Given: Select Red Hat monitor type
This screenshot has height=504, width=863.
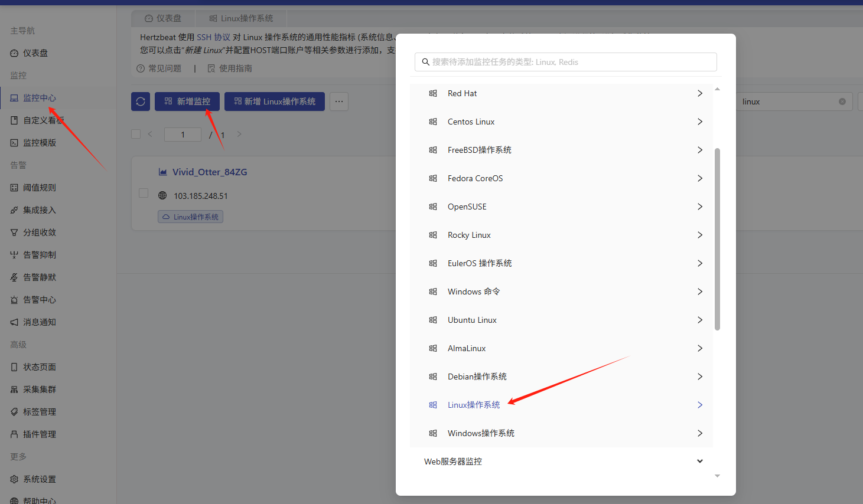Looking at the screenshot, I should [561, 93].
